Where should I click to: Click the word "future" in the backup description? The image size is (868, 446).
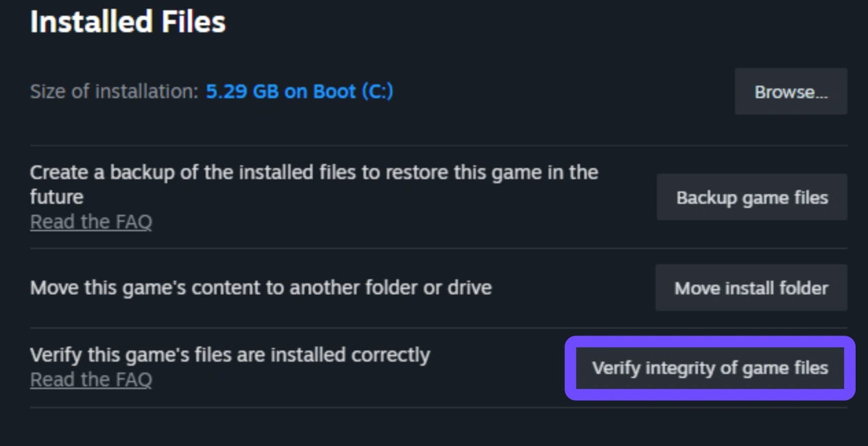pyautogui.click(x=57, y=197)
